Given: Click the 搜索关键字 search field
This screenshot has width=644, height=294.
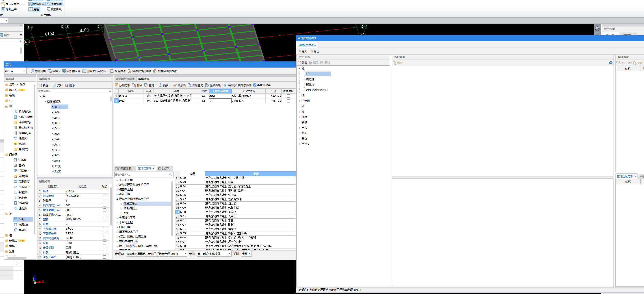Looking at the screenshot, I should coord(141,175).
